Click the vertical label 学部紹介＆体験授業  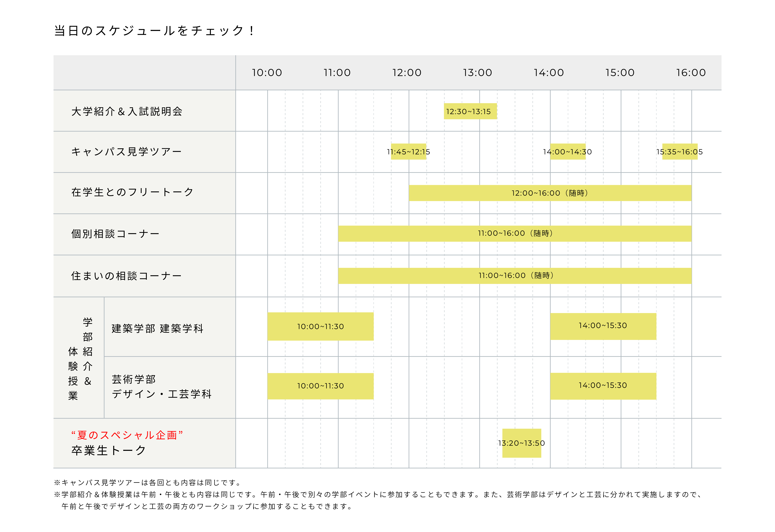[80, 359]
